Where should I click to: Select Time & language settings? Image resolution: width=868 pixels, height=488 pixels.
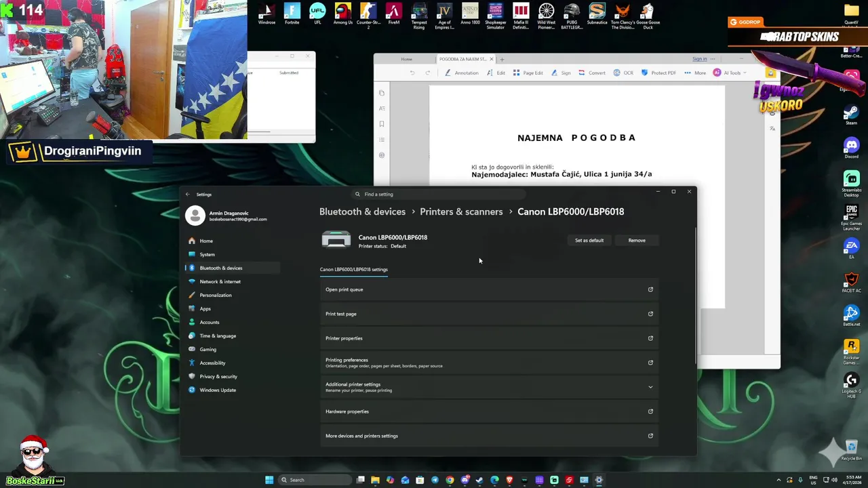[232, 335]
